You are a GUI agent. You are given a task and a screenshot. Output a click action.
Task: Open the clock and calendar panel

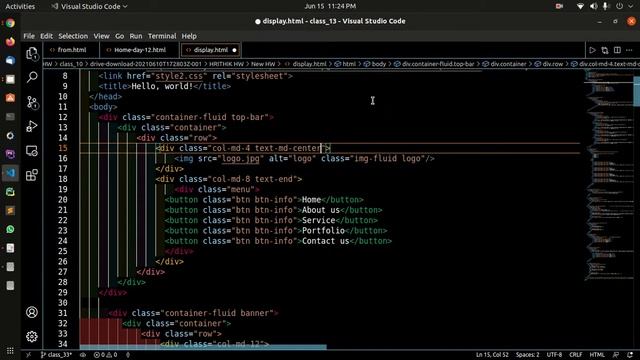click(330, 6)
